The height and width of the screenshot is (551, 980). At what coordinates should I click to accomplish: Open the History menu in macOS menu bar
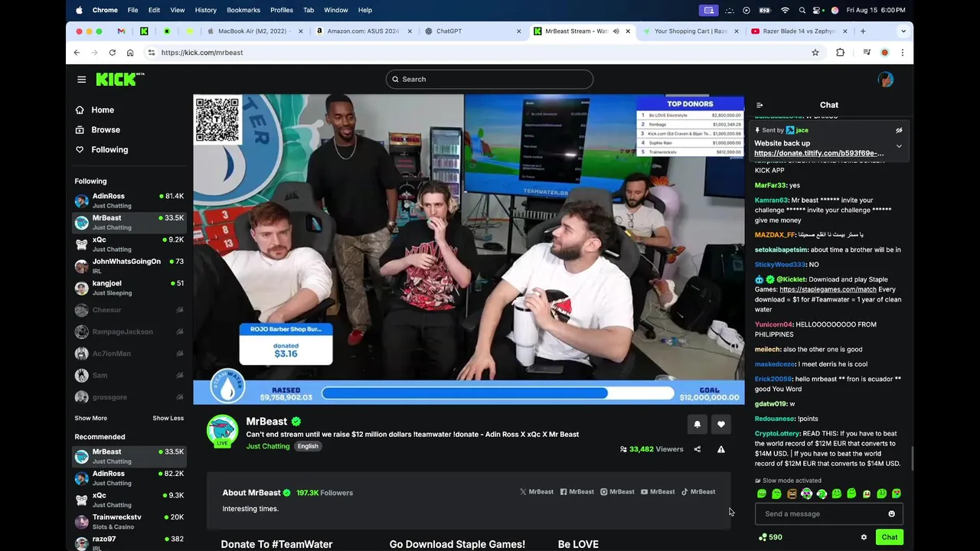click(x=205, y=10)
